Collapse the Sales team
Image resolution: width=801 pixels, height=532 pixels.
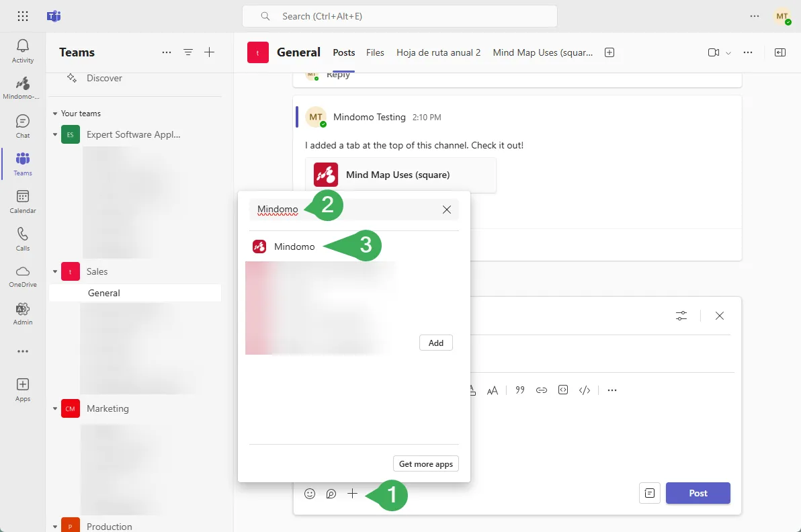coord(55,271)
